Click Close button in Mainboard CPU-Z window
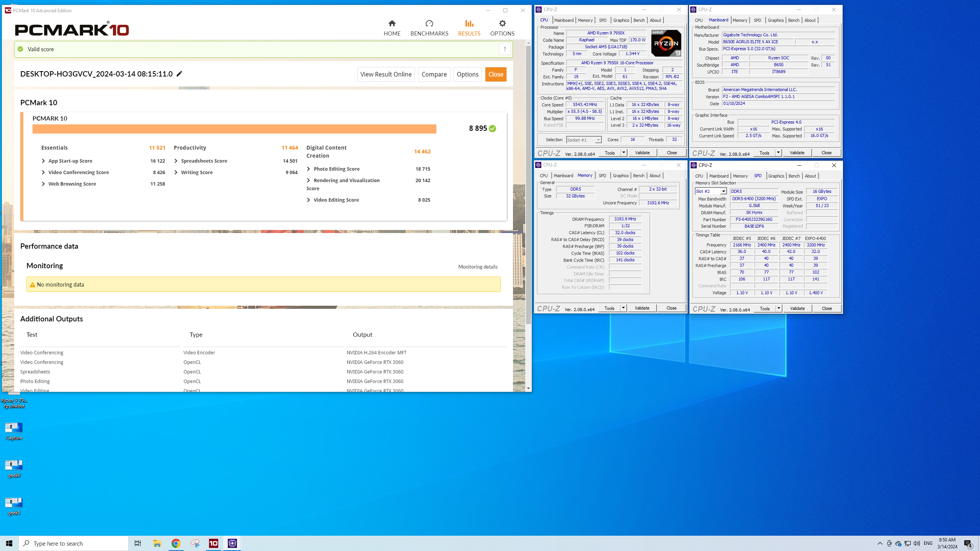The image size is (980, 551). [x=826, y=153]
